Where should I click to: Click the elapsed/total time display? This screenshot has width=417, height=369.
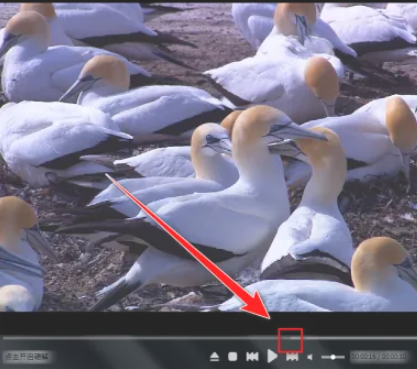point(380,357)
